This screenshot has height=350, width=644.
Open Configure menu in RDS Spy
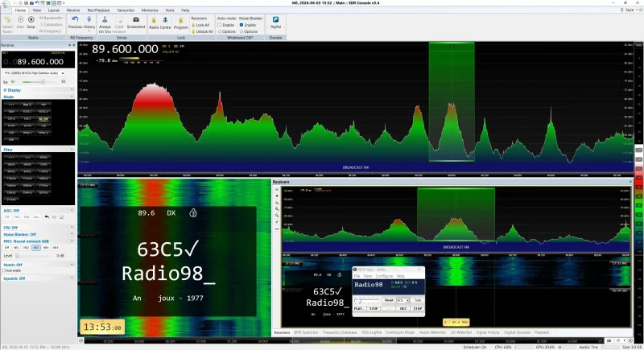(x=384, y=276)
